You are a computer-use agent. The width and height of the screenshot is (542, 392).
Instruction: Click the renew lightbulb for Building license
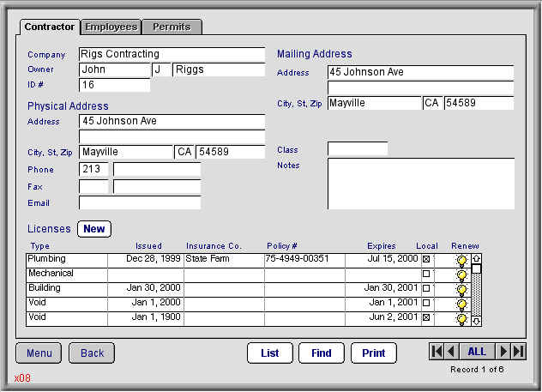(x=461, y=290)
